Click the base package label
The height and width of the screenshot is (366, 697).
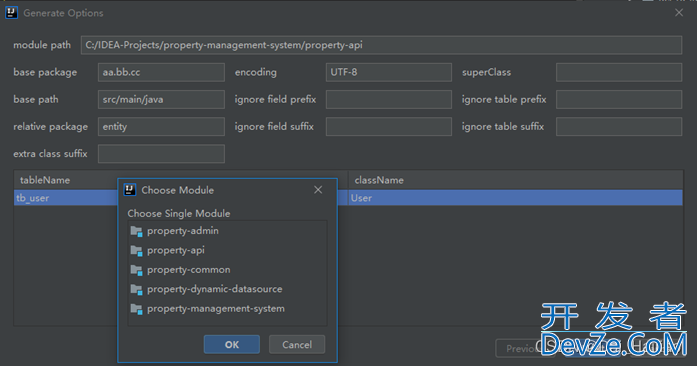(45, 72)
